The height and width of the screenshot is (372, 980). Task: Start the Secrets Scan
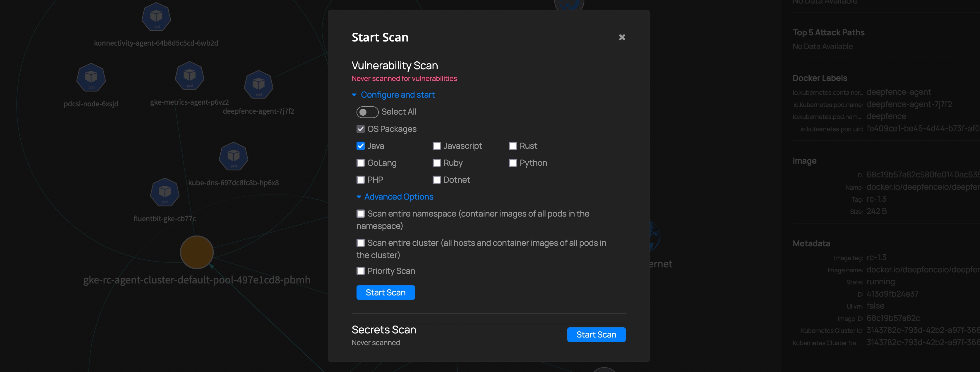point(596,334)
